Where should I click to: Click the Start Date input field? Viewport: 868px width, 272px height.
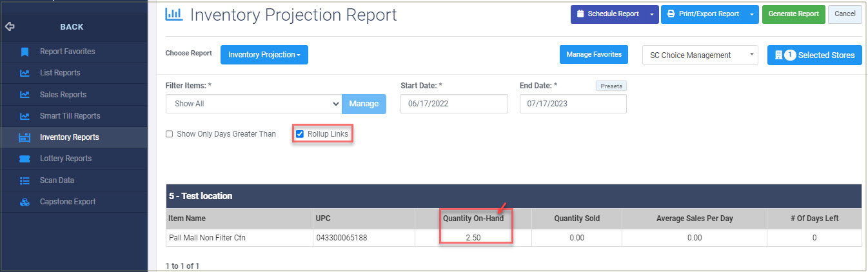point(454,104)
